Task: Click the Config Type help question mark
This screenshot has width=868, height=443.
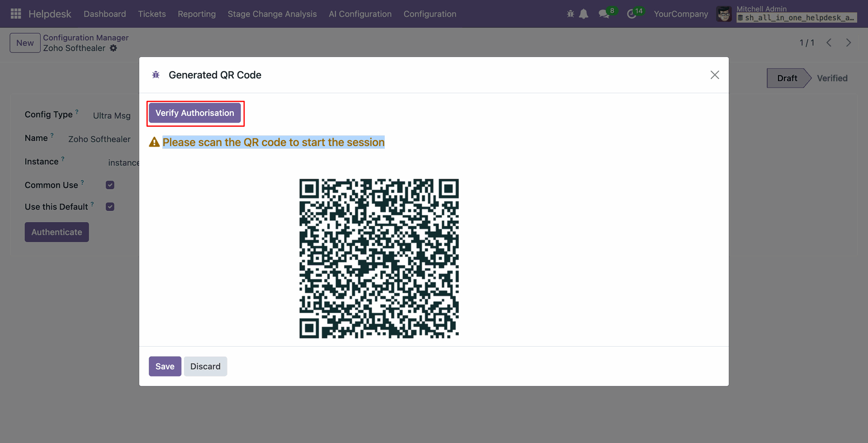Action: tap(77, 111)
